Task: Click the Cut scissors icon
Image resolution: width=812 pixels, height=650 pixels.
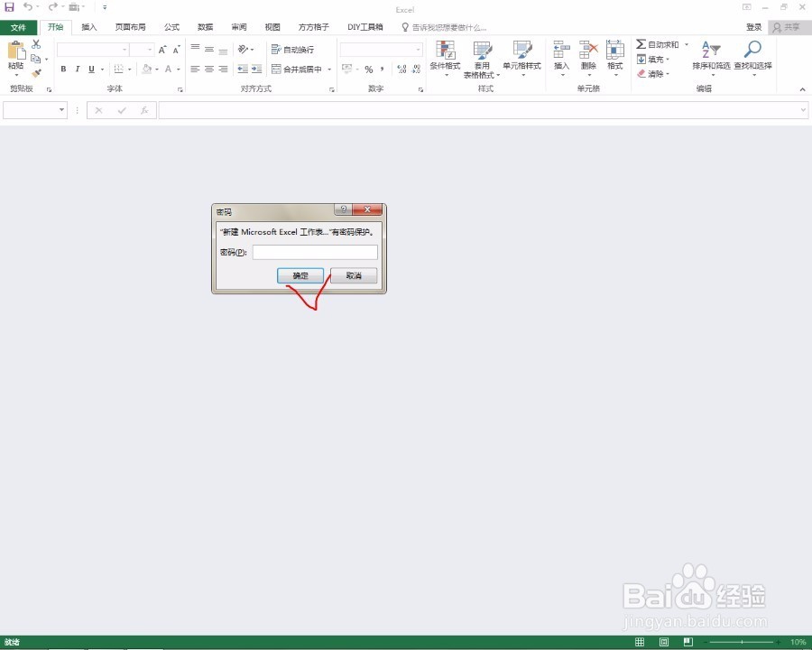Action: [x=36, y=44]
